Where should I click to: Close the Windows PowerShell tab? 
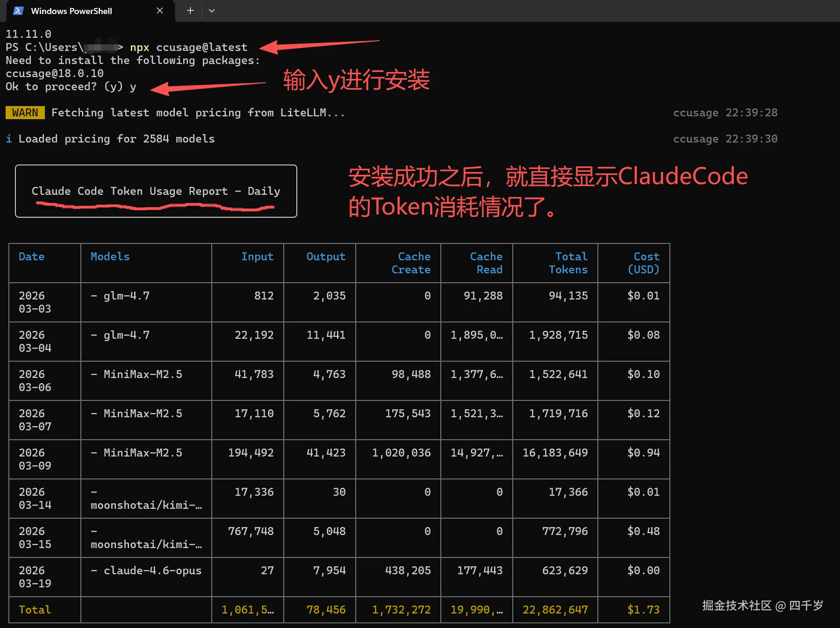pos(159,11)
